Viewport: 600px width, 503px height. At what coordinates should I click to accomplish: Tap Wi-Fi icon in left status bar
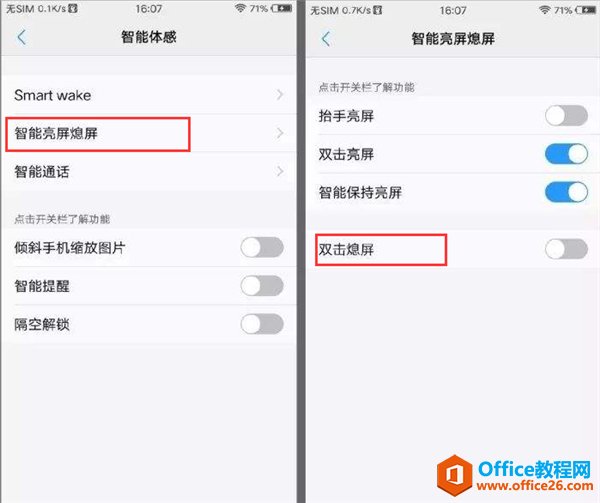pos(240,8)
